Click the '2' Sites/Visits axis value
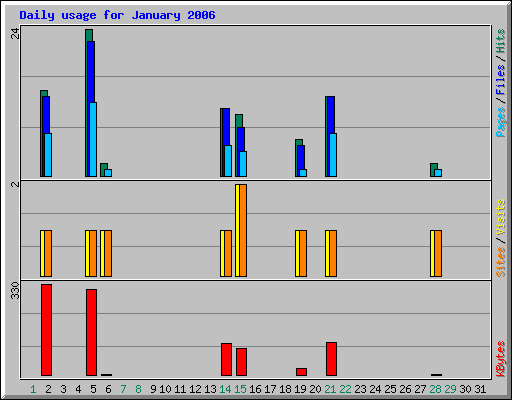Image resolution: width=512 pixels, height=400 pixels. click(x=15, y=184)
